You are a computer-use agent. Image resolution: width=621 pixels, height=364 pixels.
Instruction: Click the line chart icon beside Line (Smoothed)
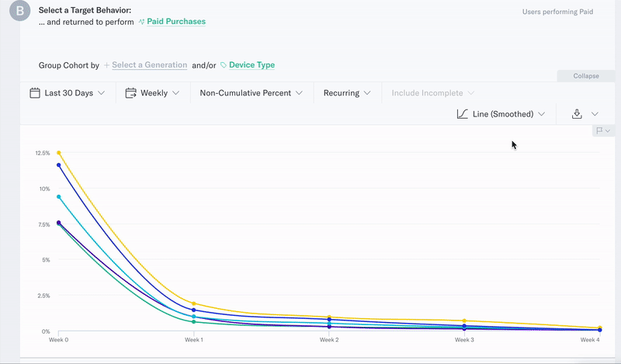(x=463, y=114)
